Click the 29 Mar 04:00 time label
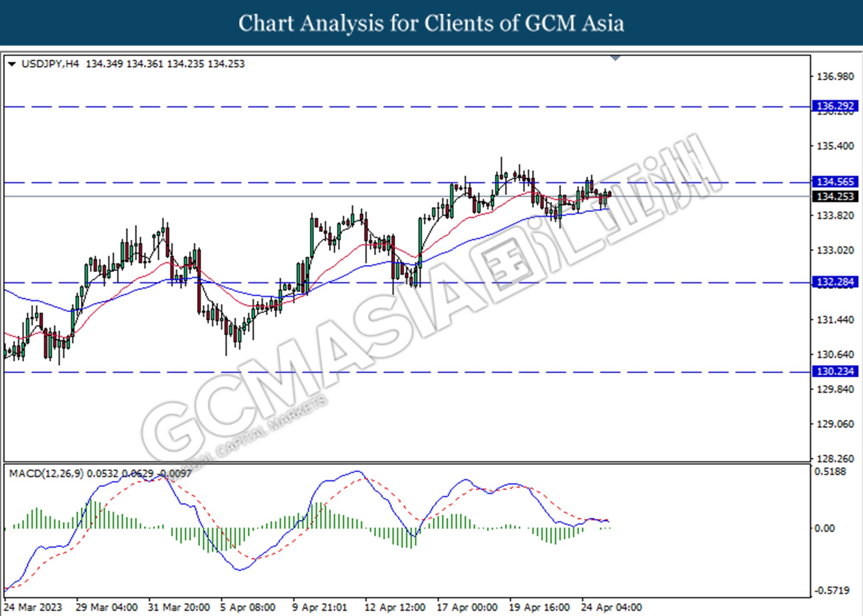Viewport: 863px width, 616px height. pos(107,607)
